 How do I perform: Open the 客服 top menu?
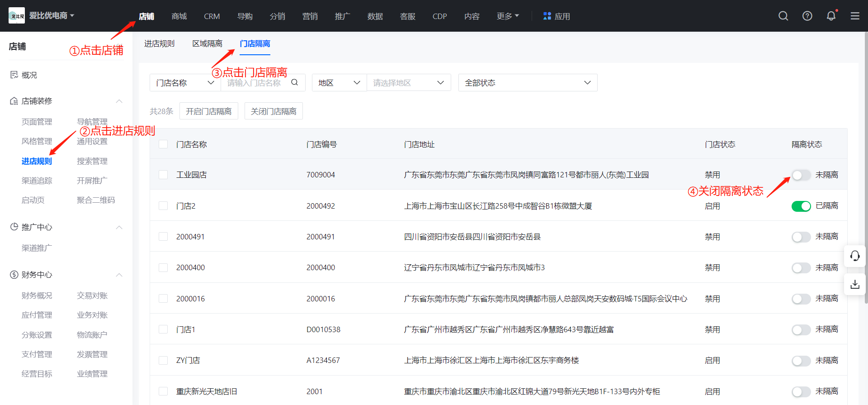click(x=407, y=16)
